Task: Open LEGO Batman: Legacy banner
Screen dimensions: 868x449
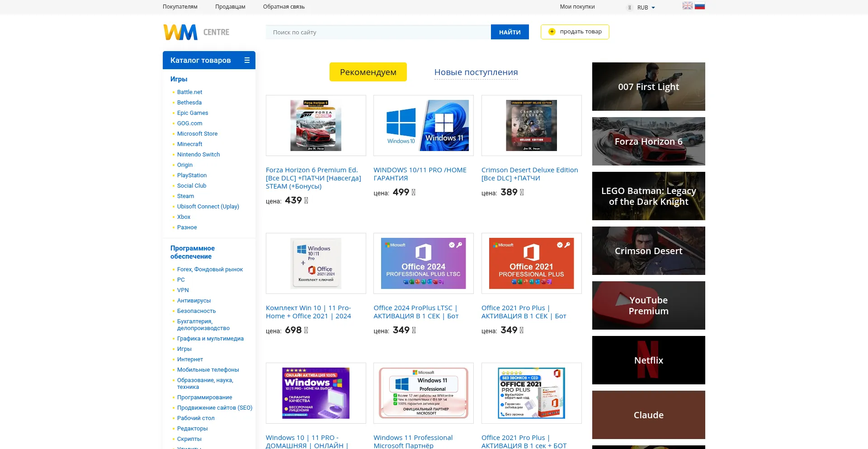Action: point(649,196)
